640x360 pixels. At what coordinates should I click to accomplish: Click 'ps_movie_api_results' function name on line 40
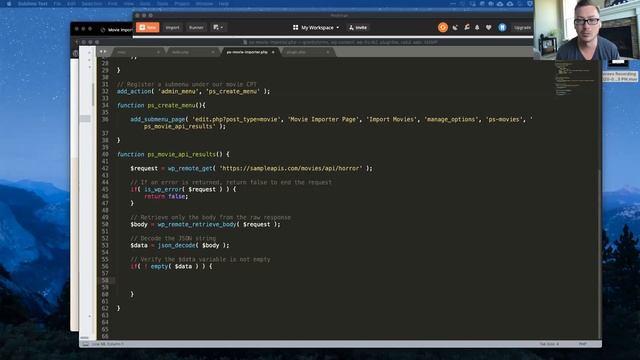coord(181,154)
